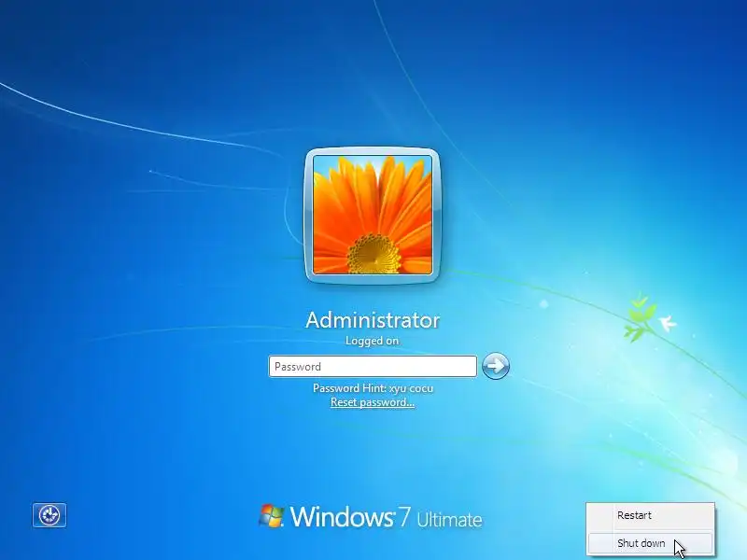Click the 'Logged on' status text
The height and width of the screenshot is (560, 747).
pos(372,341)
